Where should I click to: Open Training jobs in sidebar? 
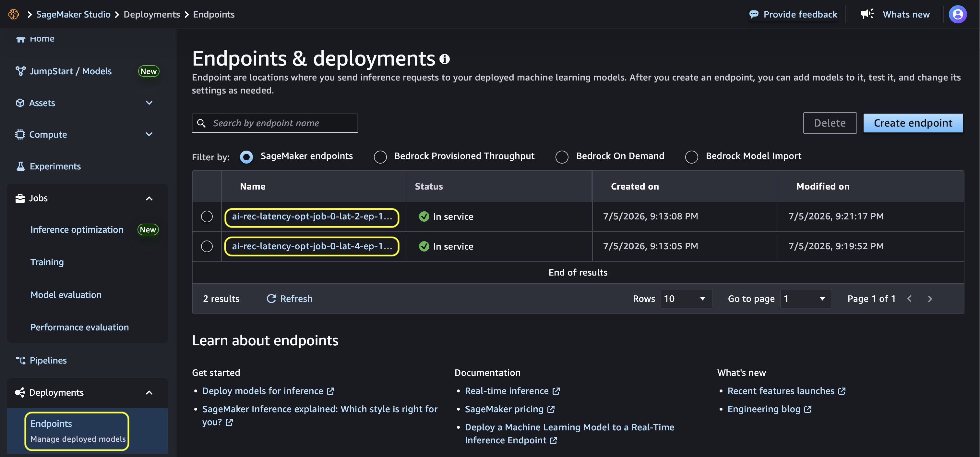click(47, 262)
